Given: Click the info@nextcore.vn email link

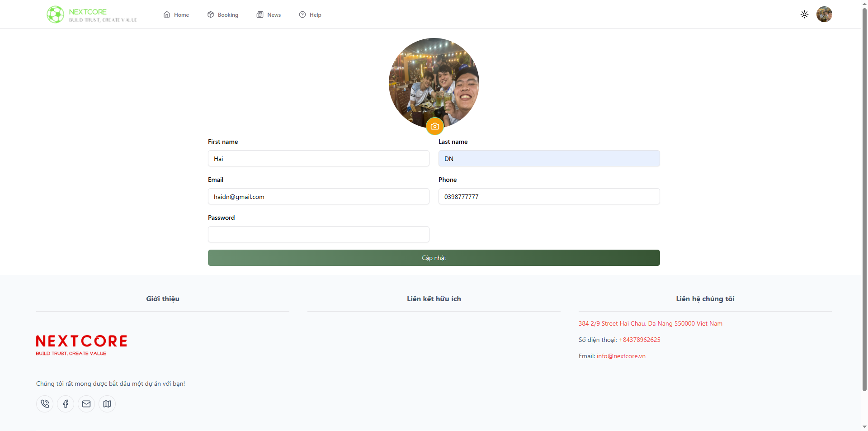Looking at the screenshot, I should [621, 356].
